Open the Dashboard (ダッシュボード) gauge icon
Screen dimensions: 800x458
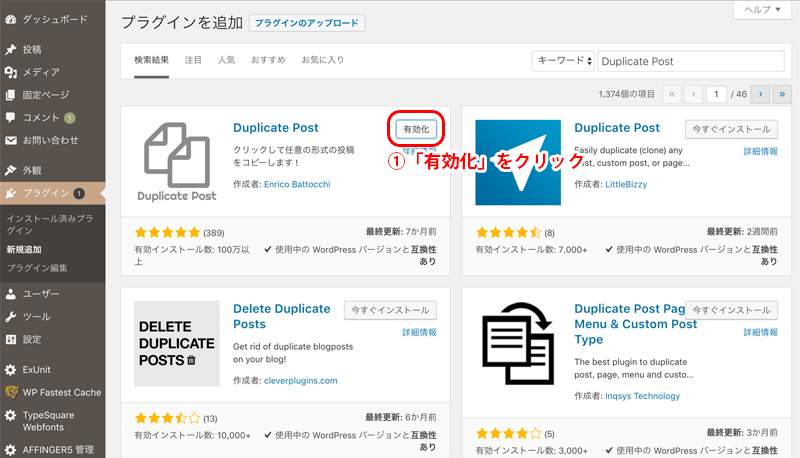[x=11, y=19]
